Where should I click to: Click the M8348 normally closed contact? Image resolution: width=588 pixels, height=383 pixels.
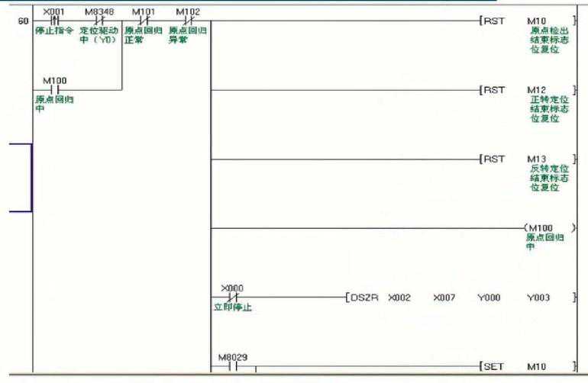pyautogui.click(x=98, y=21)
